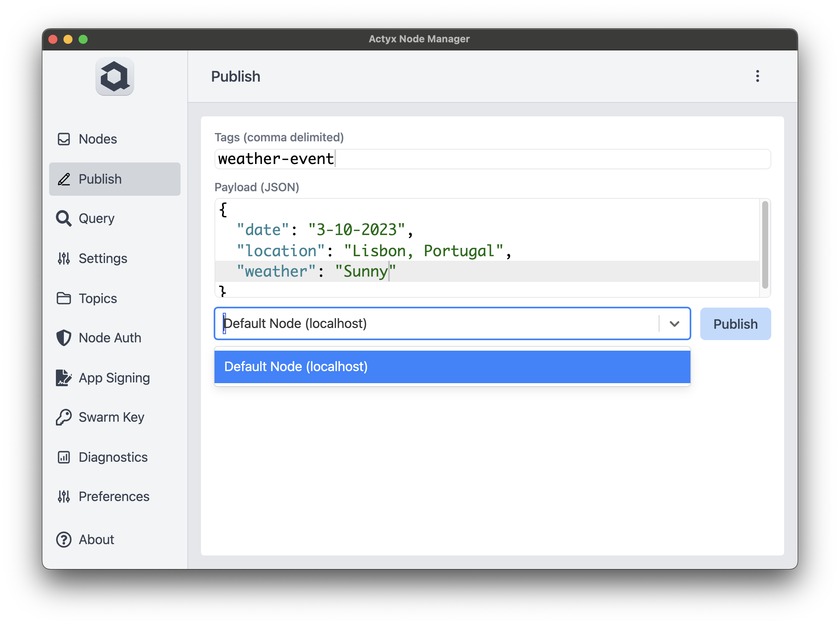Image resolution: width=840 pixels, height=625 pixels.
Task: Click into the Tags input field
Action: click(492, 159)
